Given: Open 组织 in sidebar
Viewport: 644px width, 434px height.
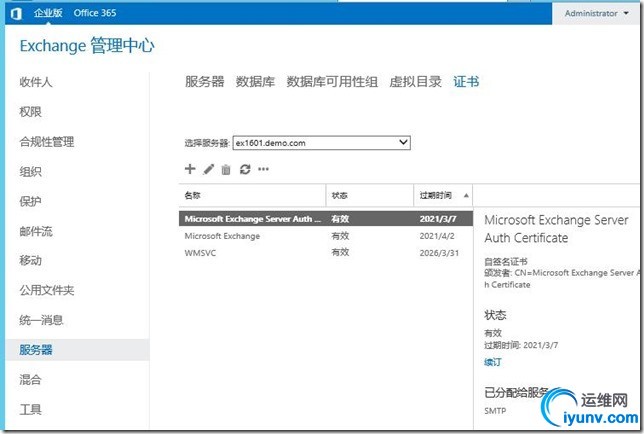Looking at the screenshot, I should pyautogui.click(x=30, y=172).
